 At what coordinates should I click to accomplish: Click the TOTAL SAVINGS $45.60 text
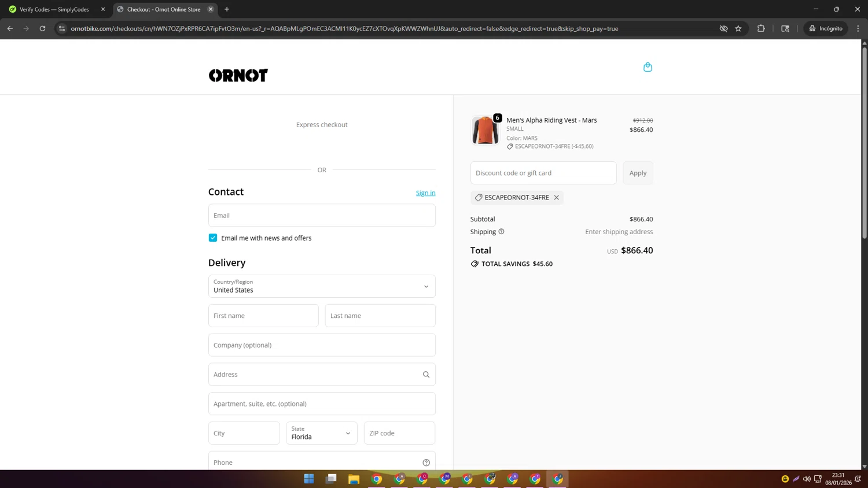pyautogui.click(x=517, y=264)
